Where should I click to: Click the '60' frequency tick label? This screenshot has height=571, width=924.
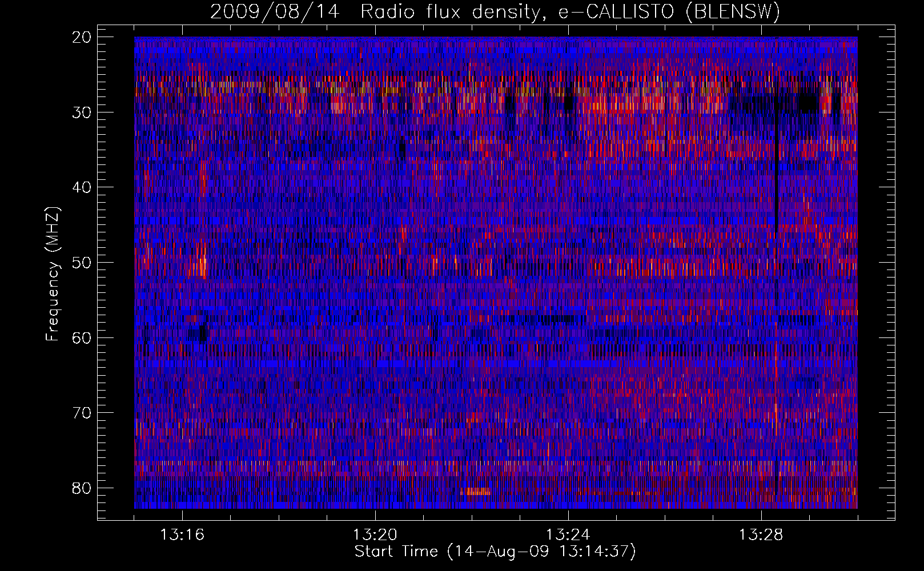[x=82, y=338]
